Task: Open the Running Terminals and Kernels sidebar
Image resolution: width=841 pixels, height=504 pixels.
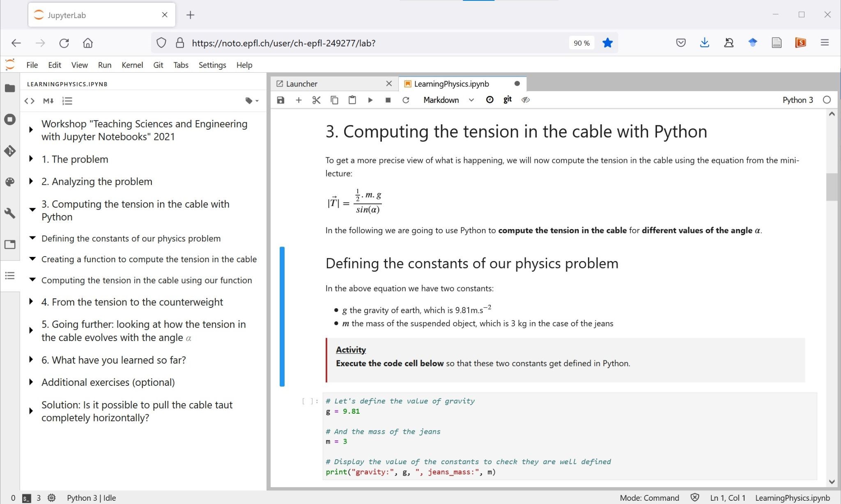Action: pyautogui.click(x=10, y=119)
